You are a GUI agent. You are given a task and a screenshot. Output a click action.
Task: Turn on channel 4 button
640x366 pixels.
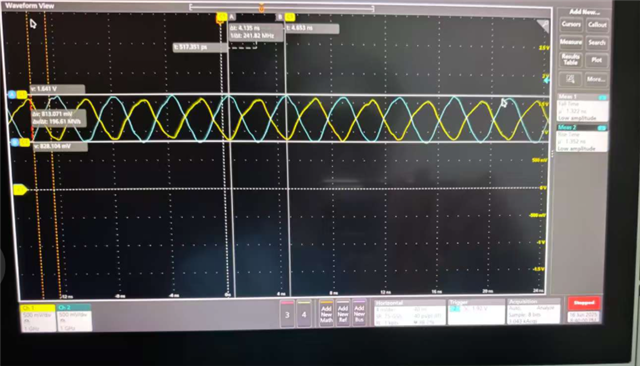[304, 314]
